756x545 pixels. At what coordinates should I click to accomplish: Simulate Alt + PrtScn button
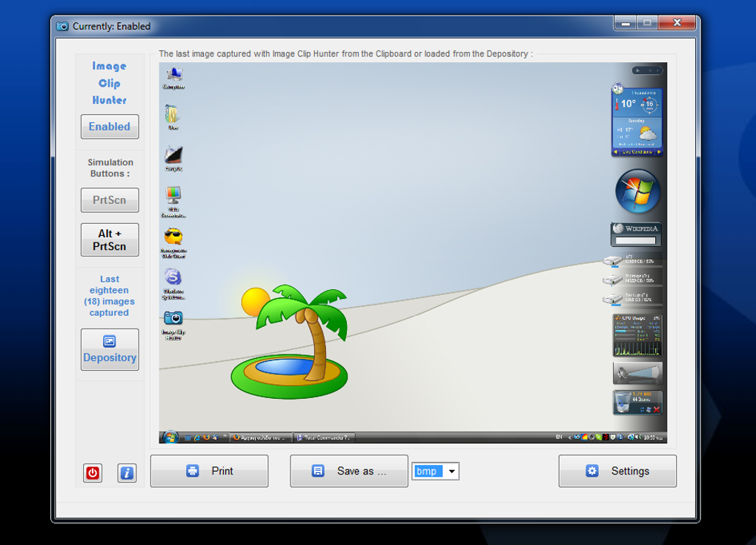tap(110, 240)
